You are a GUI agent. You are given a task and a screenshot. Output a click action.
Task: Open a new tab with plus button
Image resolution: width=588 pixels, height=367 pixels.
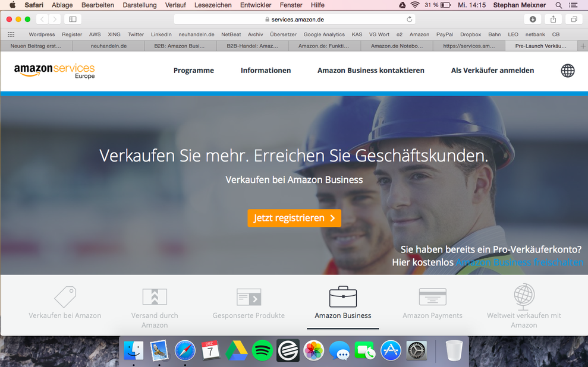coord(583,46)
